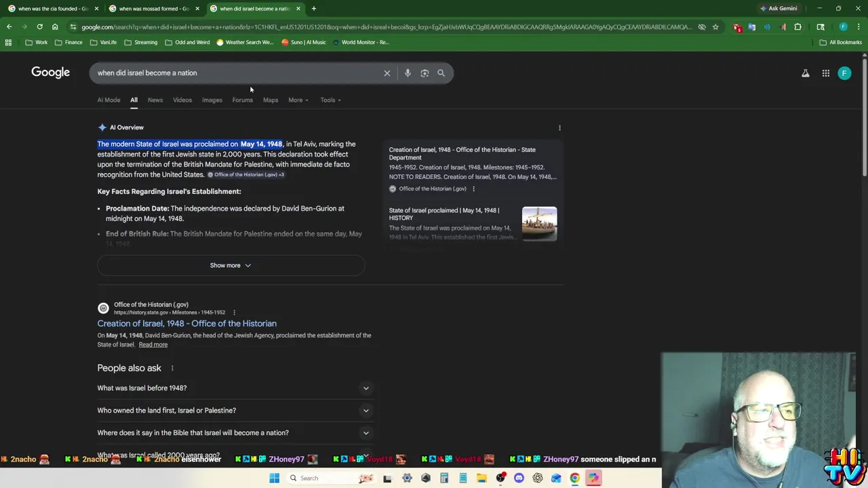Click the Google Translate extension icon
This screenshot has height=488, width=868.
tap(752, 27)
